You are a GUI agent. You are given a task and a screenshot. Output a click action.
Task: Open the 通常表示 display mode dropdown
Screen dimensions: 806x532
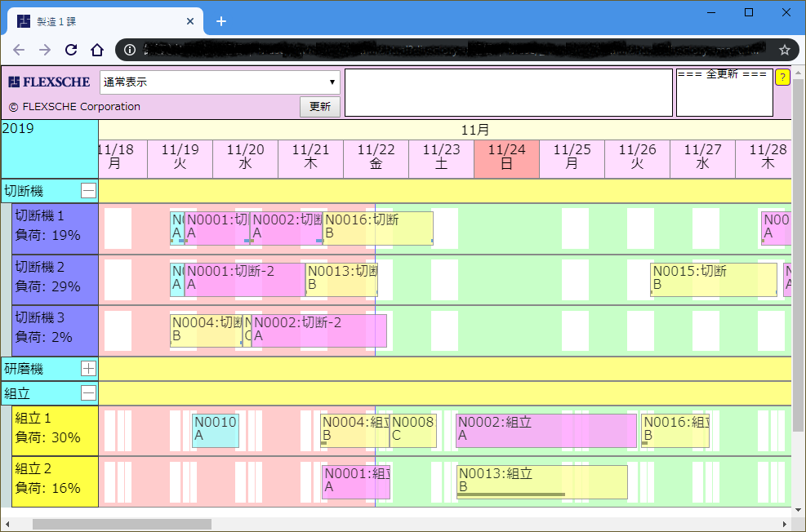click(220, 82)
